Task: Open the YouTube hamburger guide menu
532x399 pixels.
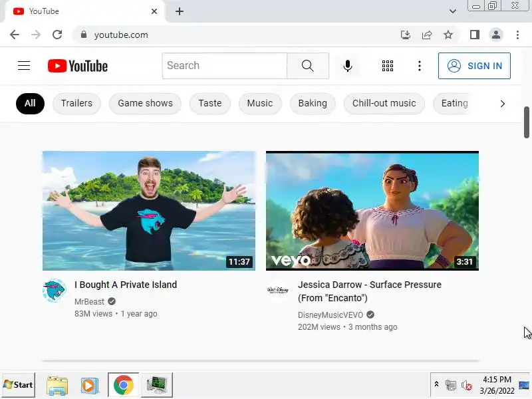Action: pyautogui.click(x=24, y=65)
